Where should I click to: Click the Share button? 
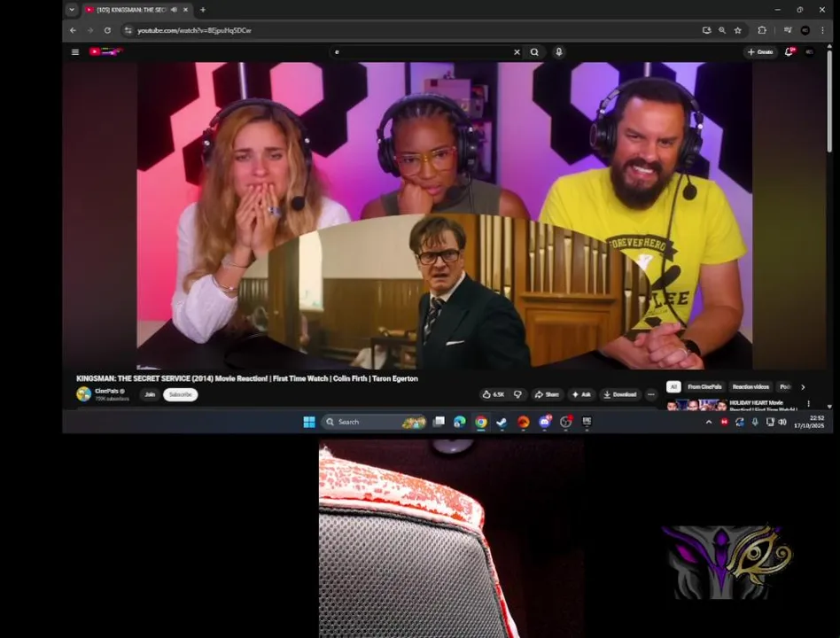click(x=547, y=394)
